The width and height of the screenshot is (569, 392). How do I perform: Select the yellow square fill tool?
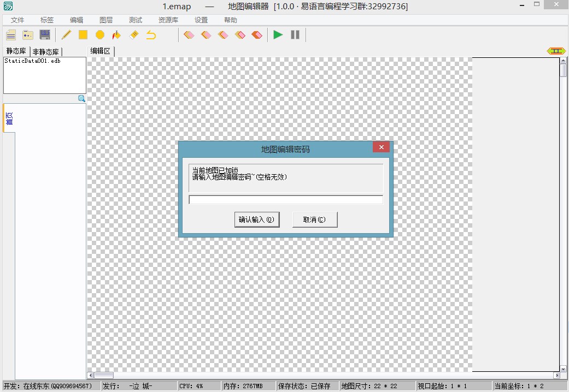pyautogui.click(x=83, y=35)
